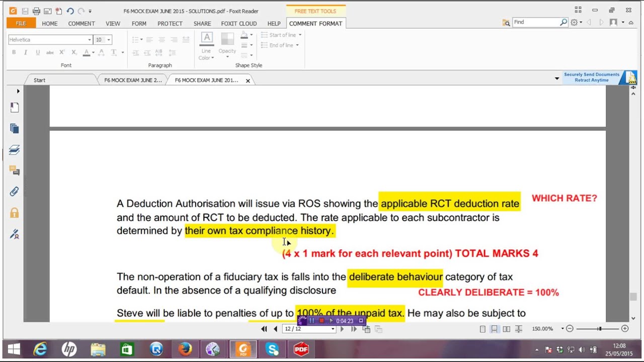The image size is (644, 362).
Task: Switch to the PROTECT ribbon tab
Action: [170, 24]
